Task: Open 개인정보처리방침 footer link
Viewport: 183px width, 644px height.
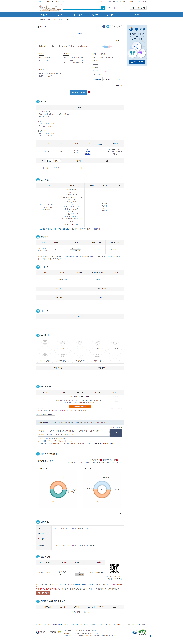Action: pos(57,625)
